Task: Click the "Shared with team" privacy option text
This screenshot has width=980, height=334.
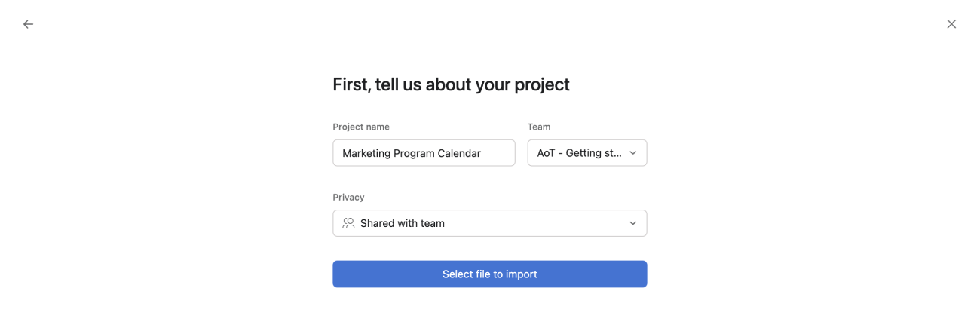Action: 403,223
